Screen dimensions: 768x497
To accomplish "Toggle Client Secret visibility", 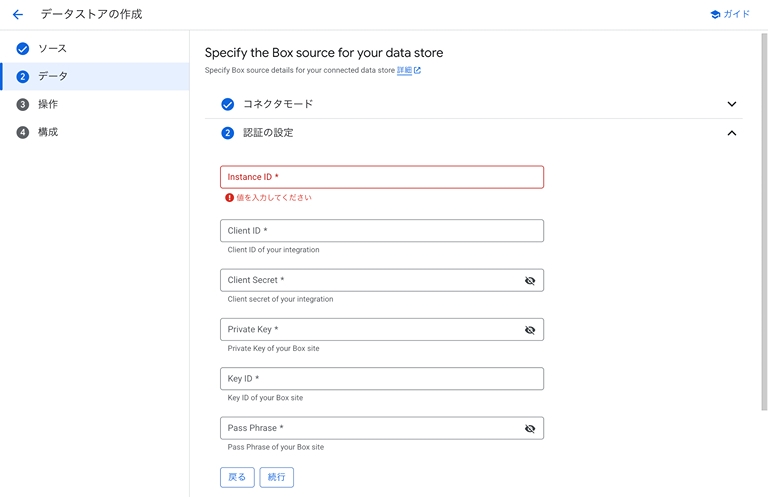I will click(x=530, y=281).
